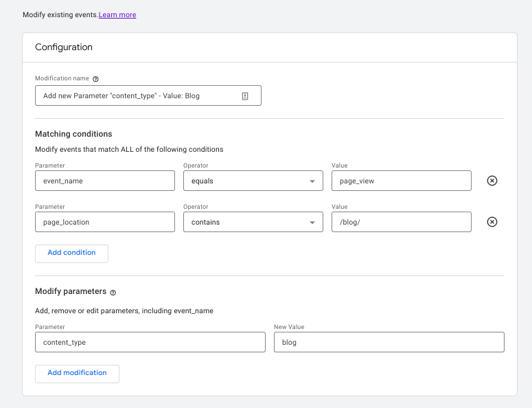Click the 'Modify existing events.' text
The image size is (532, 408).
tap(60, 14)
